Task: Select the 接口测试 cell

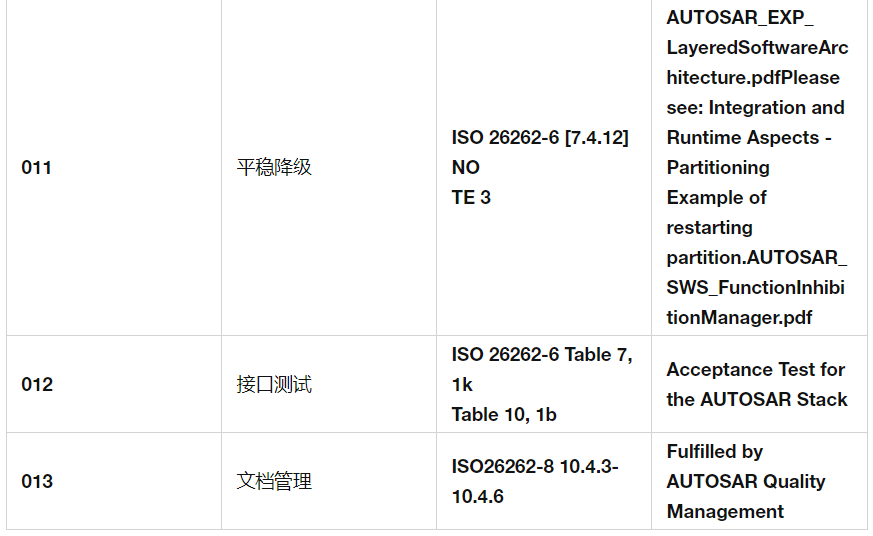Action: point(274,384)
